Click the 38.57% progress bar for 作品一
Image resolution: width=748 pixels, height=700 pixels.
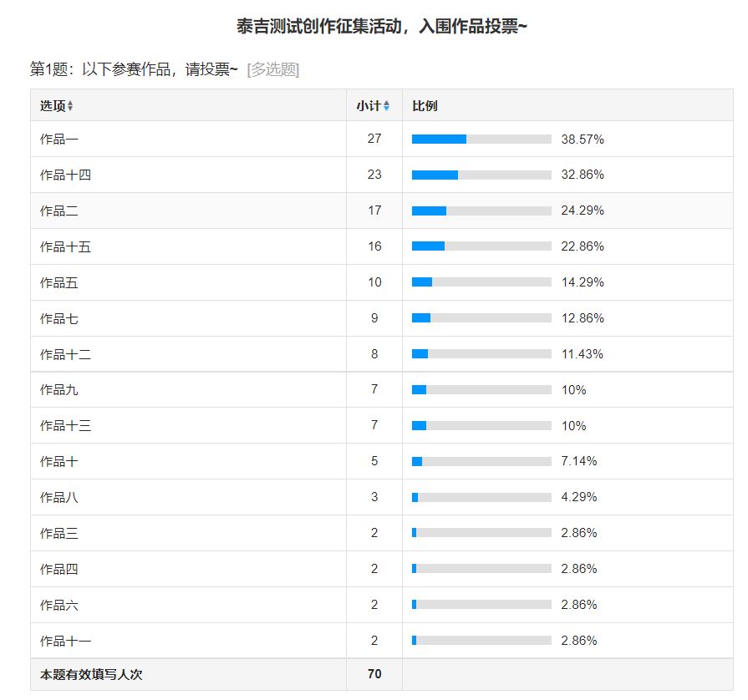[x=481, y=139]
